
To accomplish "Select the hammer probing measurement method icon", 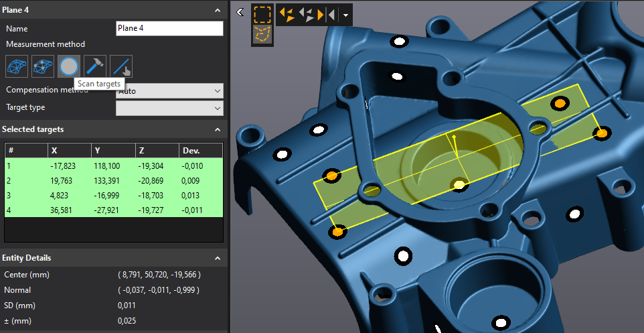I will tap(95, 66).
